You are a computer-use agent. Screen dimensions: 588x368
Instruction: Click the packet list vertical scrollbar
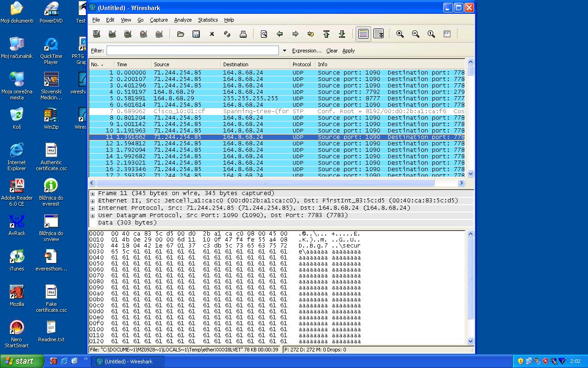click(x=470, y=118)
